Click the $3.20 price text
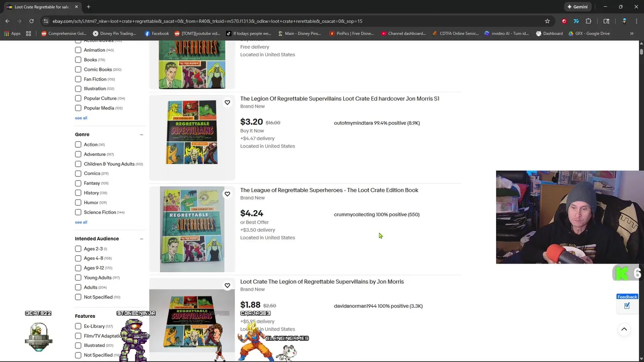The width and height of the screenshot is (644, 362). pos(252,122)
